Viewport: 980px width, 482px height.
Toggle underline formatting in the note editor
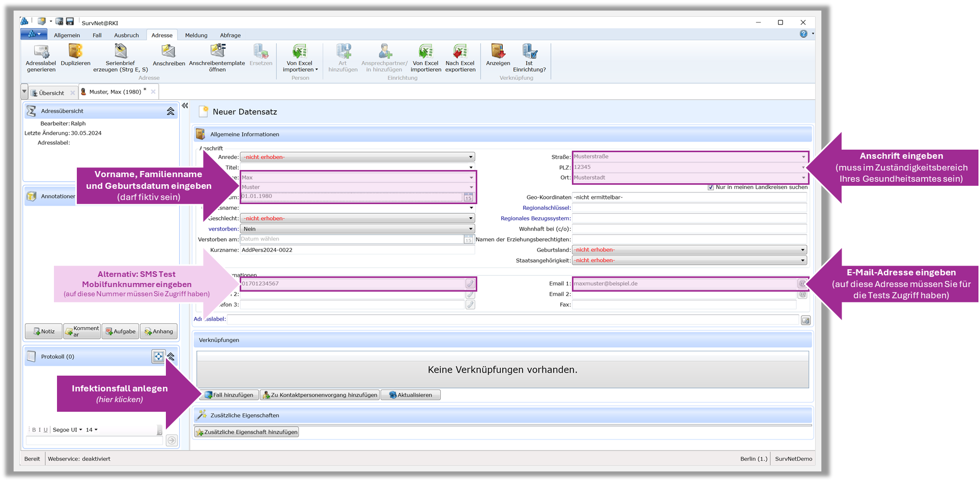coord(46,430)
